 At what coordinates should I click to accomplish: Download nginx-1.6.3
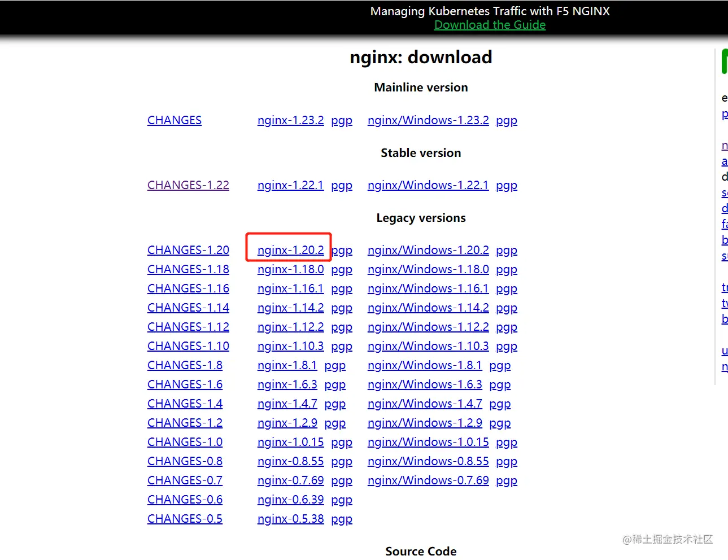287,384
